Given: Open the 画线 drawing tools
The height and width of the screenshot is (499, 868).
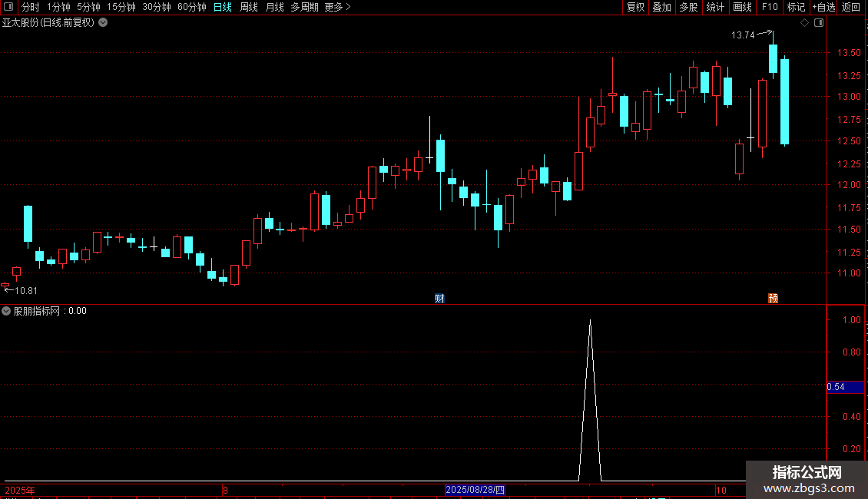Looking at the screenshot, I should (x=742, y=7).
